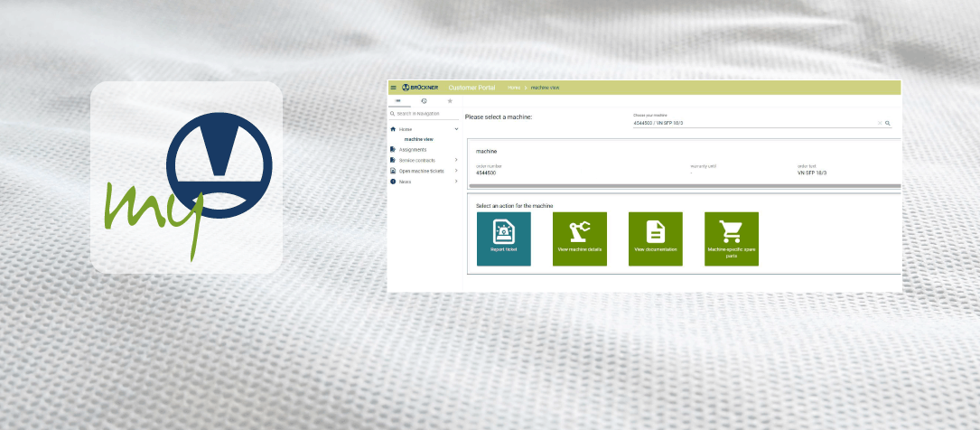Collapse the Home navigation chevron
Screen dimensions: 980x430
[456, 129]
